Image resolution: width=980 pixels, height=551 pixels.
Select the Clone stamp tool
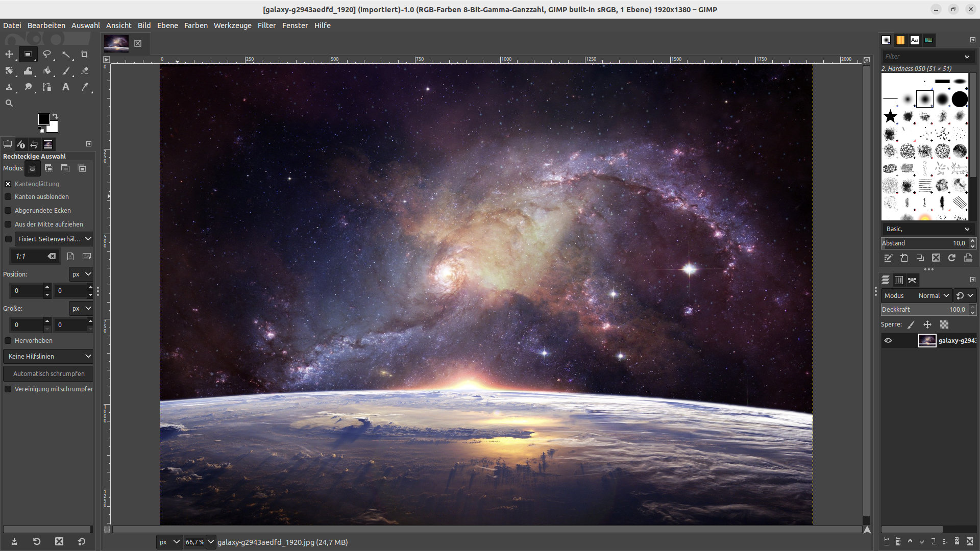click(x=9, y=87)
